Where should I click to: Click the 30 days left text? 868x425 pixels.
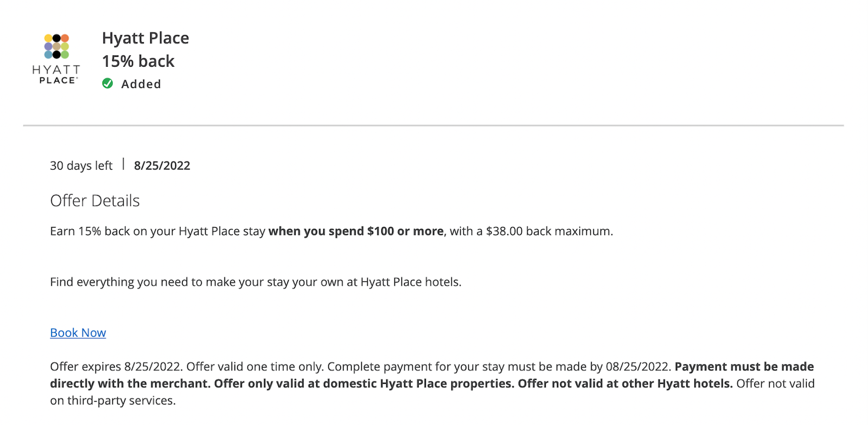81,165
